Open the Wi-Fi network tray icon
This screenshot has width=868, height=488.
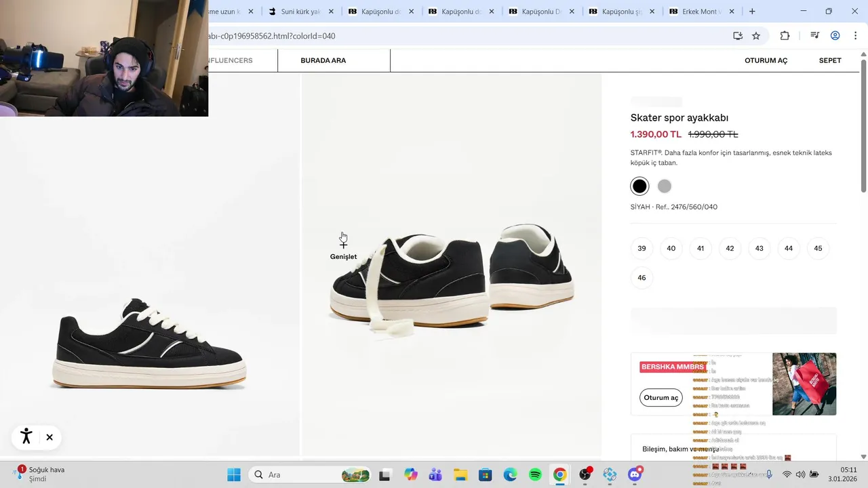click(787, 474)
